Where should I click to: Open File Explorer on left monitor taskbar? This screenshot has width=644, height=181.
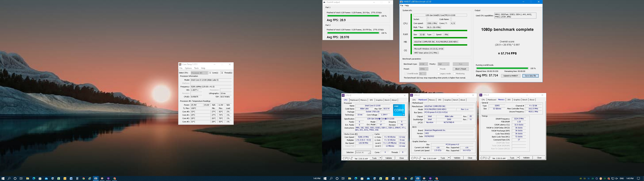[x=28, y=178]
